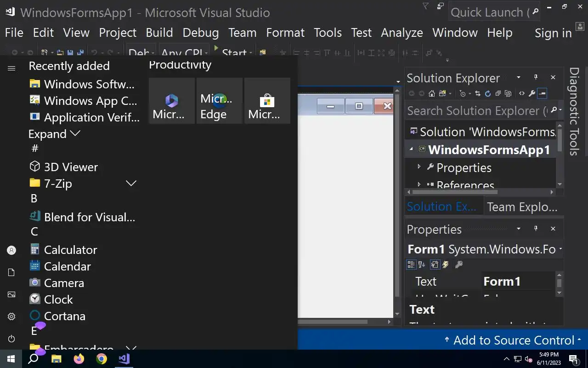The height and width of the screenshot is (368, 588).
Task: Collapse WindowsFormsApp1 project node
Action: click(x=411, y=149)
